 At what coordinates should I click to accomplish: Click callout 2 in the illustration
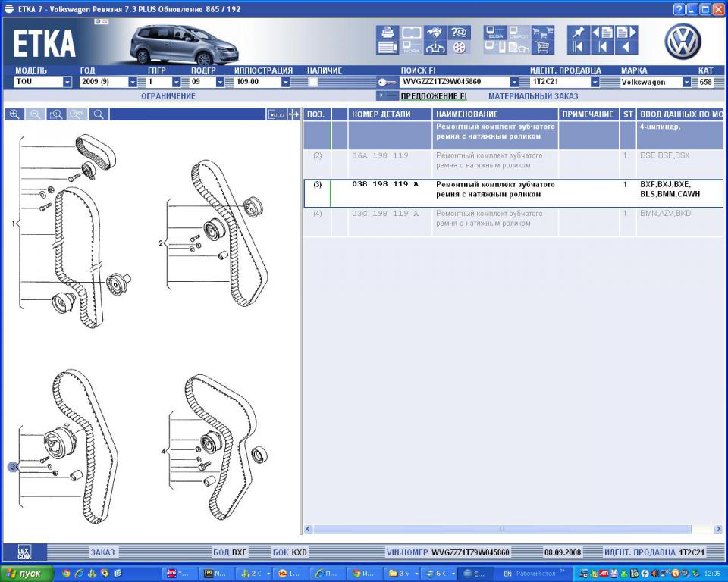161,242
